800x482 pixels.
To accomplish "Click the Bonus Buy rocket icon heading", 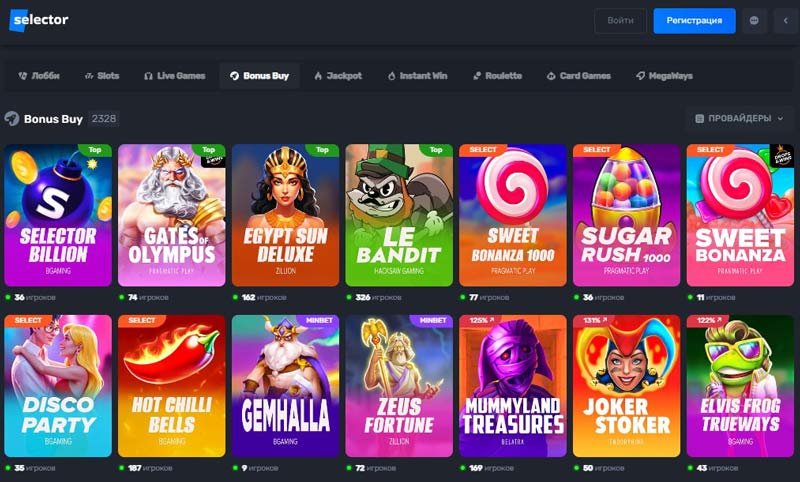I will pyautogui.click(x=12, y=119).
